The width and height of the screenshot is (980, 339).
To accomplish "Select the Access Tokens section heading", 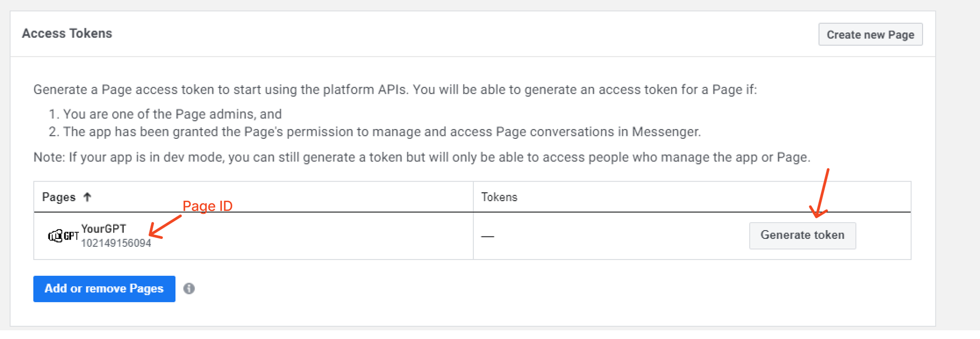I will coord(67,33).
